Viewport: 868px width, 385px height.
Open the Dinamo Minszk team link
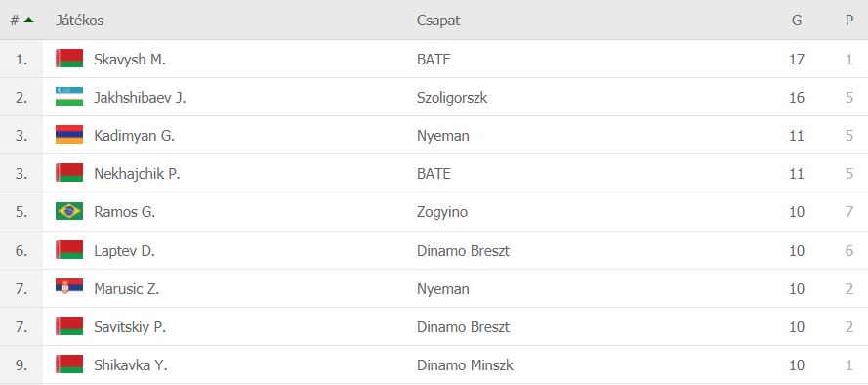465,365
